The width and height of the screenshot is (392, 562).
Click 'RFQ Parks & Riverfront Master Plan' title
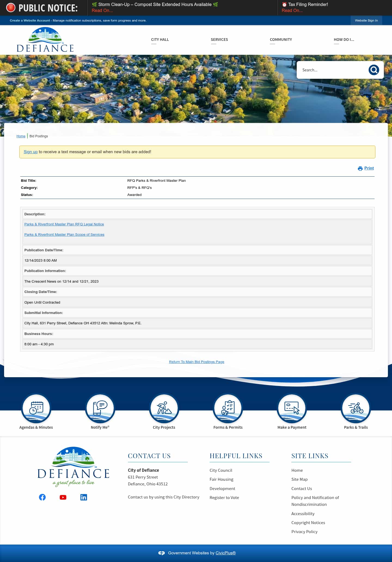157,181
